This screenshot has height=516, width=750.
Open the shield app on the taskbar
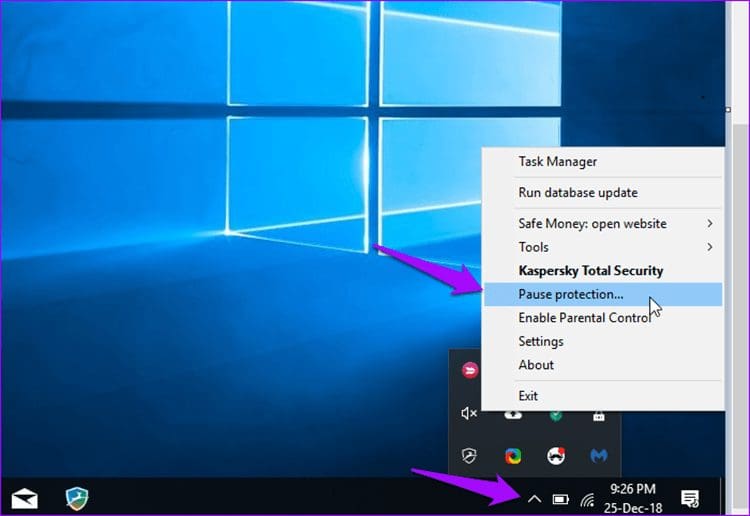pos(77,498)
